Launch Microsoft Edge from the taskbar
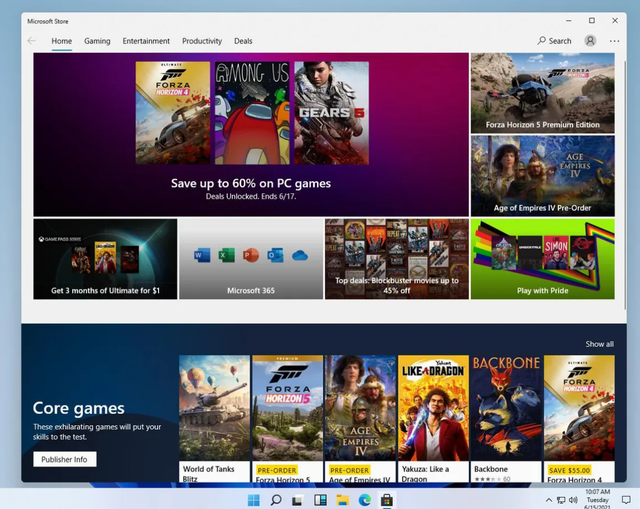Image resolution: width=640 pixels, height=509 pixels. [364, 499]
